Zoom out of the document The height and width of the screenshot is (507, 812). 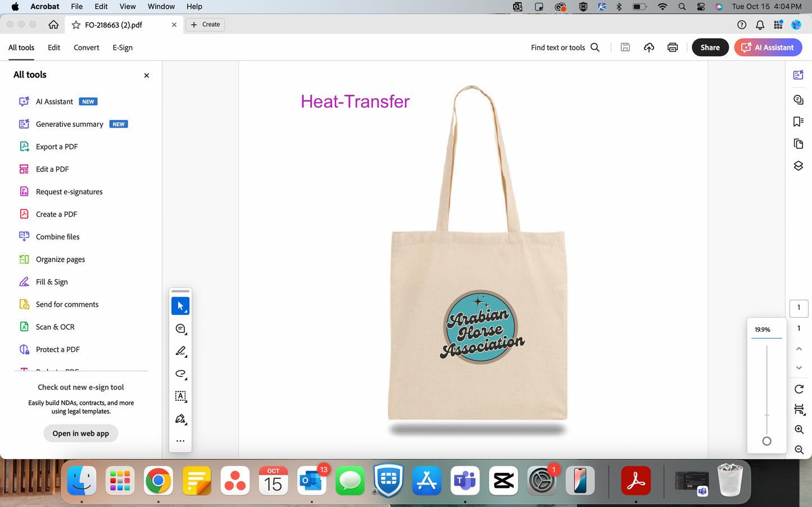click(799, 450)
